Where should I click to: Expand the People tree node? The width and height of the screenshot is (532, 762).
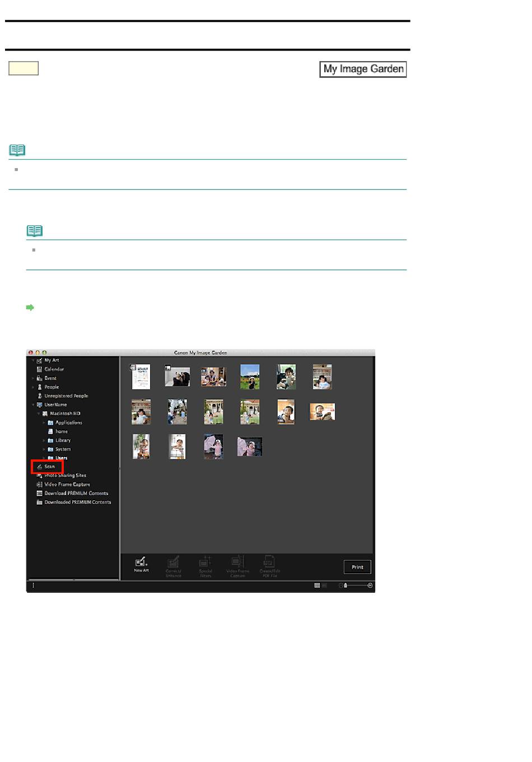click(x=33, y=387)
